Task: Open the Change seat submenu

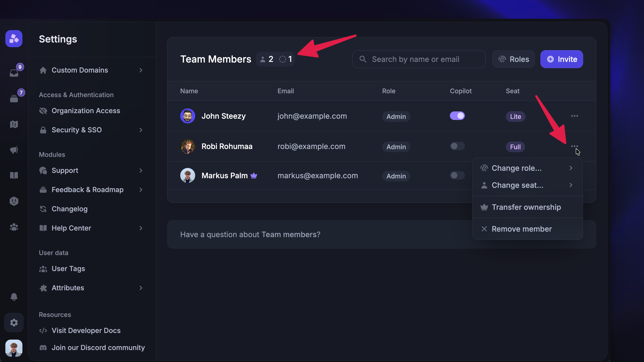Action: tap(527, 185)
